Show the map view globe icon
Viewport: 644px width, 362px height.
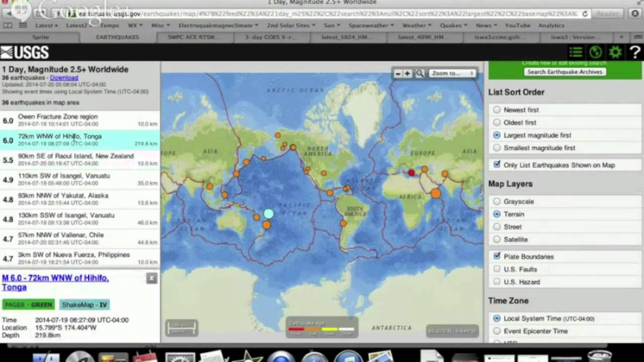click(596, 52)
